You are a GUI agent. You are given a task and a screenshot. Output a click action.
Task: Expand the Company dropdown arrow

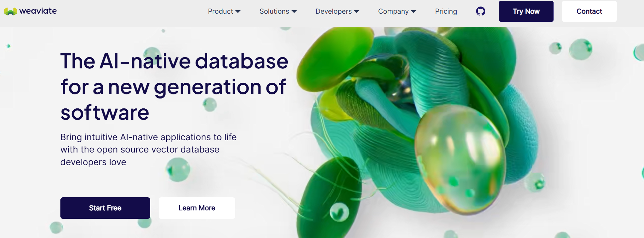[x=414, y=12]
